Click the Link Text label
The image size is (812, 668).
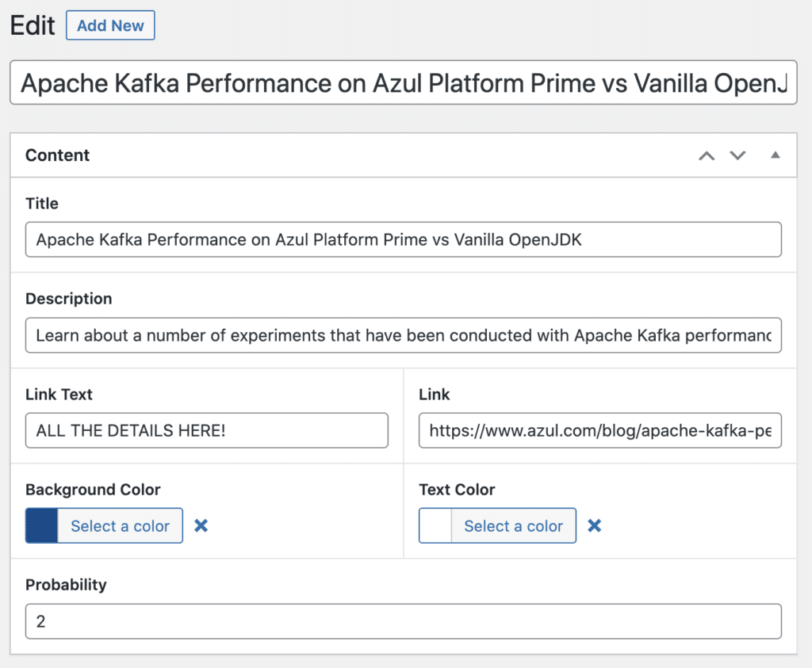pos(59,395)
